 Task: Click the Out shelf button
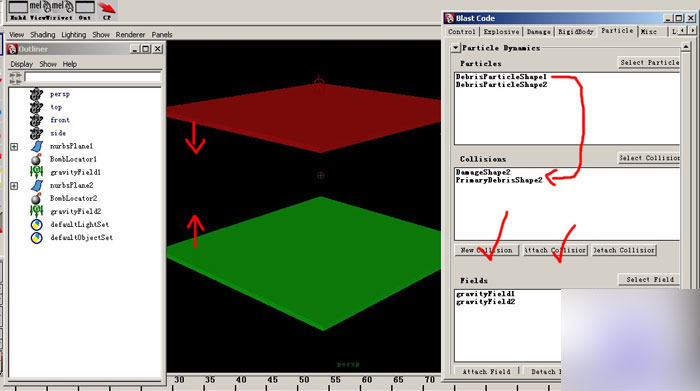85,11
